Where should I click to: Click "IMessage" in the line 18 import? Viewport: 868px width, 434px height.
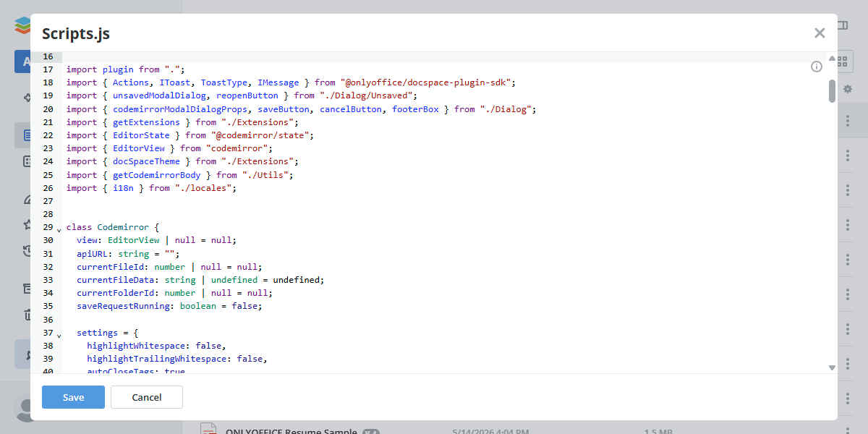pyautogui.click(x=278, y=82)
